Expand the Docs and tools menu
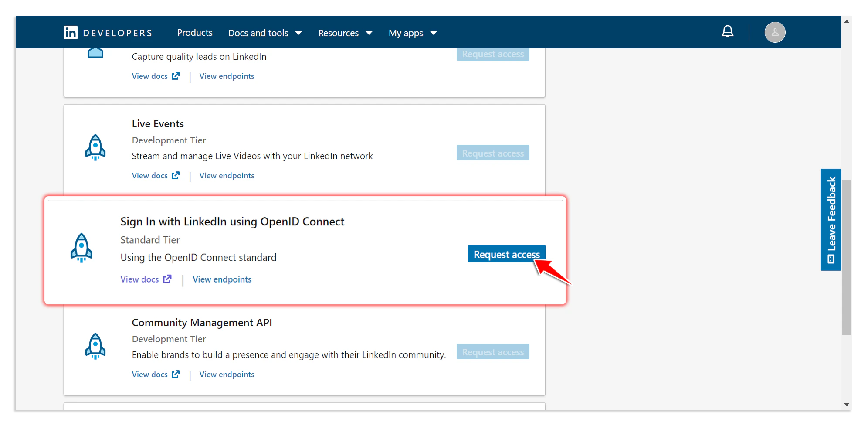The image size is (868, 426). tap(264, 33)
